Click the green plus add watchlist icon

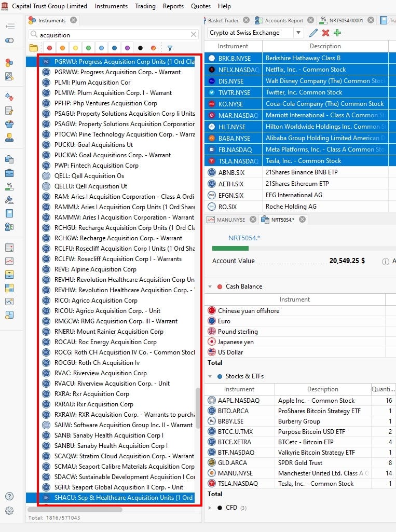tap(337, 33)
